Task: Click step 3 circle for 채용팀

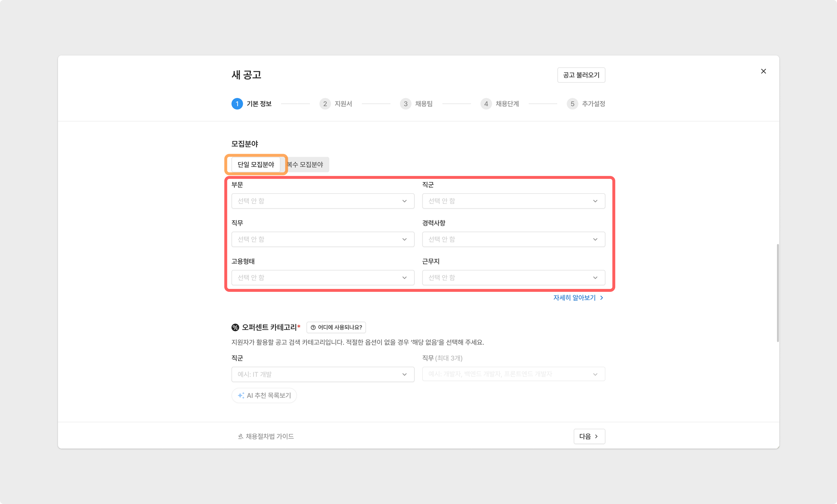Action: [x=405, y=104]
